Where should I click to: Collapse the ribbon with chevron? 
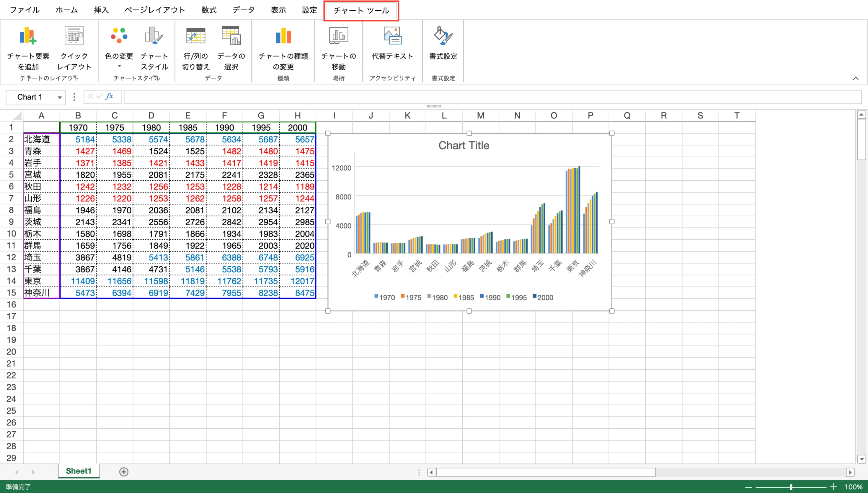[x=856, y=79]
